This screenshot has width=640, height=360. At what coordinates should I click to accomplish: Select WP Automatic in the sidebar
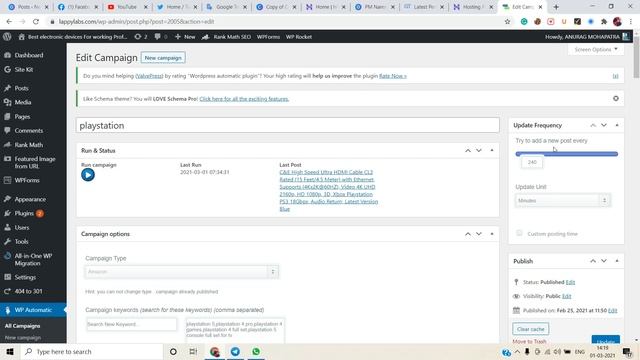pyautogui.click(x=33, y=310)
